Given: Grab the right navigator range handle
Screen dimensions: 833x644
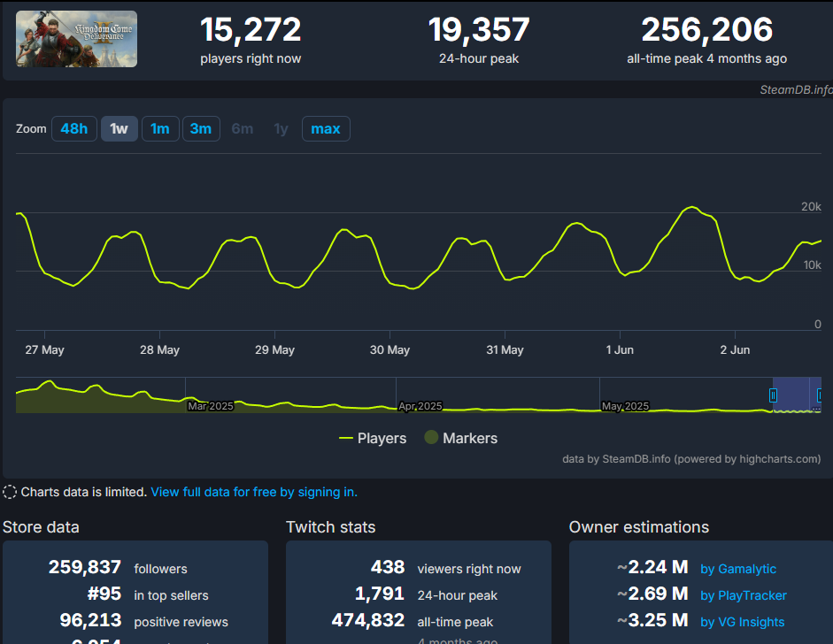Looking at the screenshot, I should click(x=820, y=395).
